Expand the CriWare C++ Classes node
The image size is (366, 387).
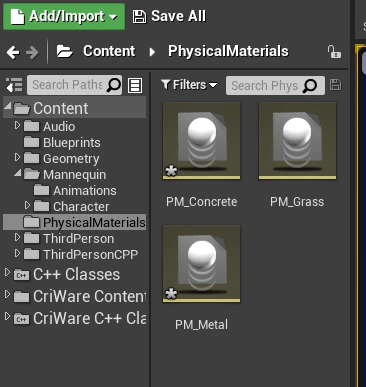(x=7, y=316)
